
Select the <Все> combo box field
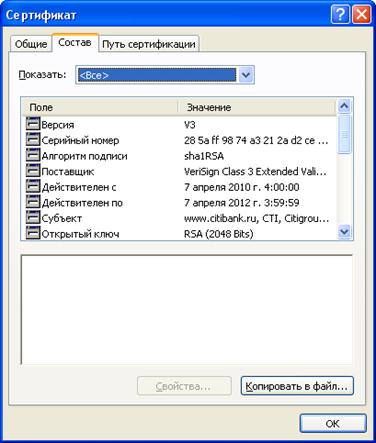(x=165, y=75)
